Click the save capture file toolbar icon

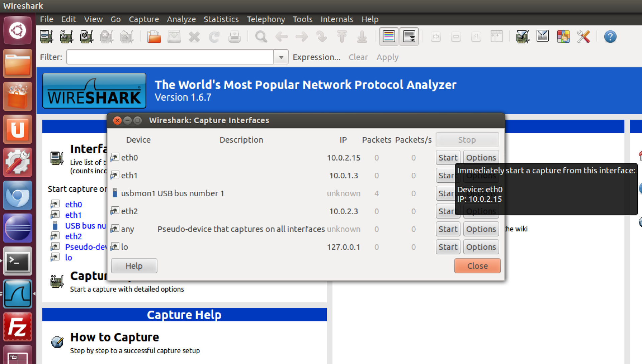point(174,37)
